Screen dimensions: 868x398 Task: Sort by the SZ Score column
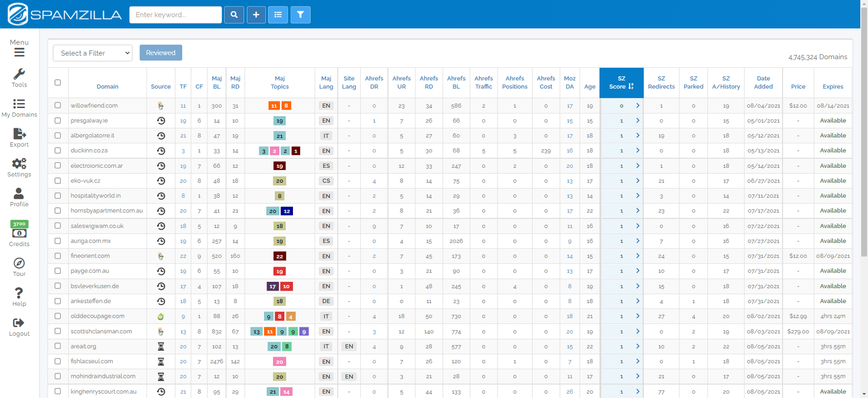621,83
